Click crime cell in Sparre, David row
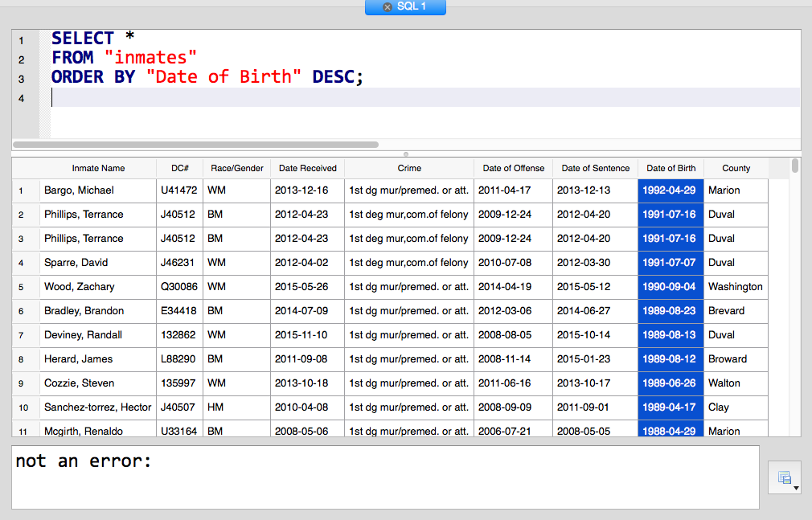 [409, 263]
